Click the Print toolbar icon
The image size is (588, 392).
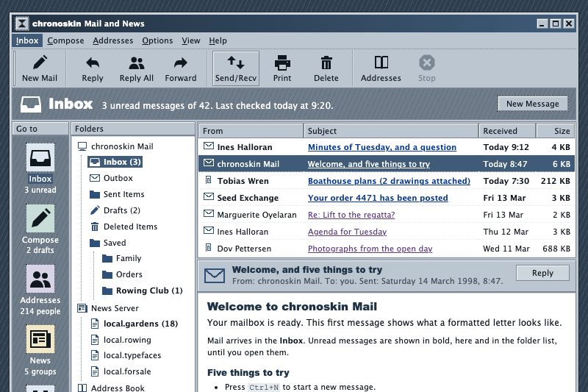point(282,63)
